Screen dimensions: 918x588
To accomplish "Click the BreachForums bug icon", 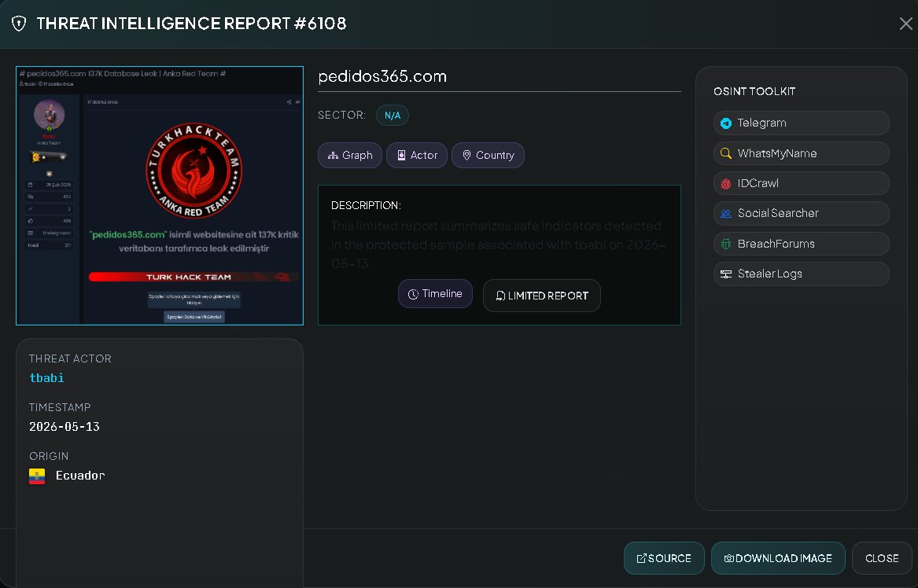I will (x=726, y=244).
